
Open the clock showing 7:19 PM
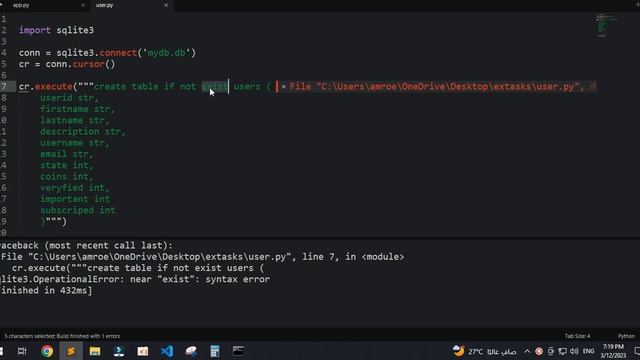click(613, 351)
